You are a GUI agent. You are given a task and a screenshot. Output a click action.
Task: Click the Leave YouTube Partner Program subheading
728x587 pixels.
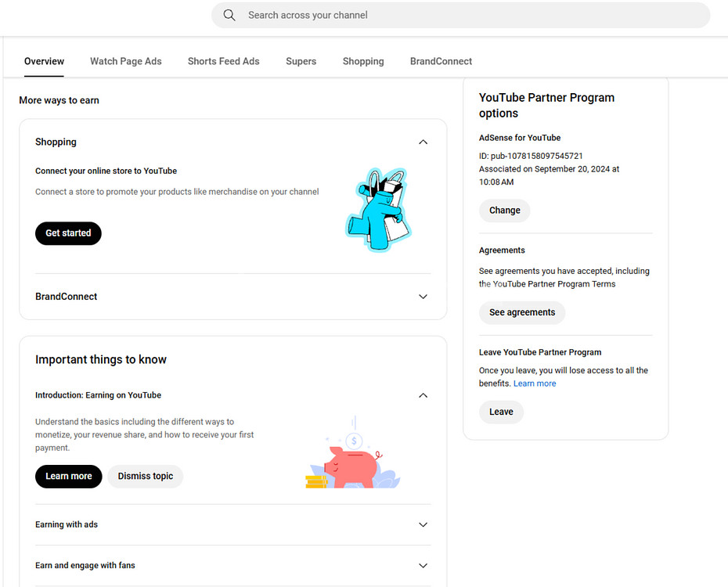[x=540, y=352]
